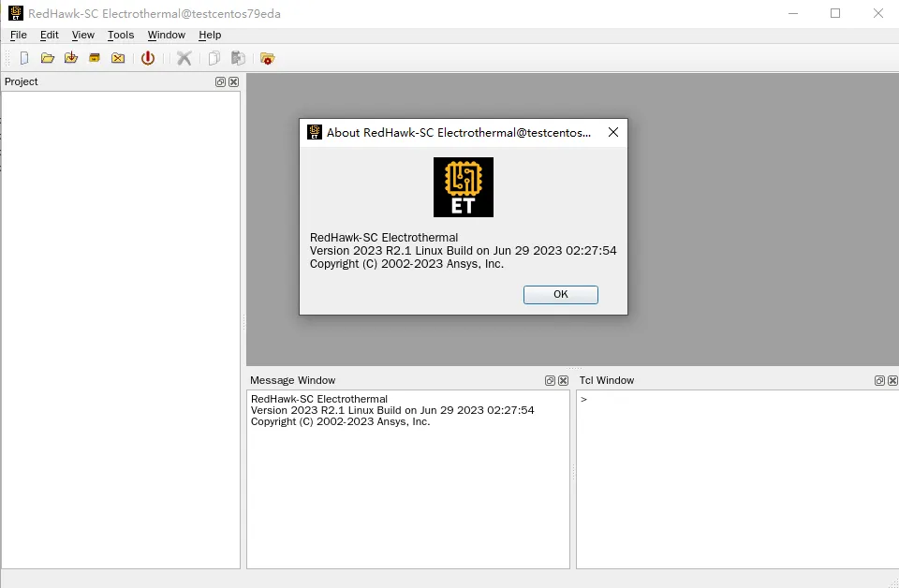Click the grayed paste clipboard icon

pos(238,58)
